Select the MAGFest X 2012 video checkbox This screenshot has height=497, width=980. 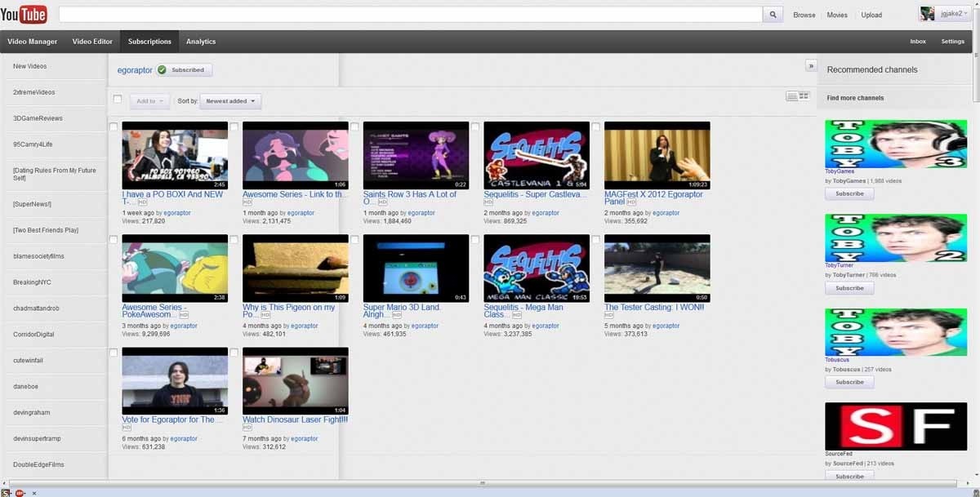click(596, 126)
